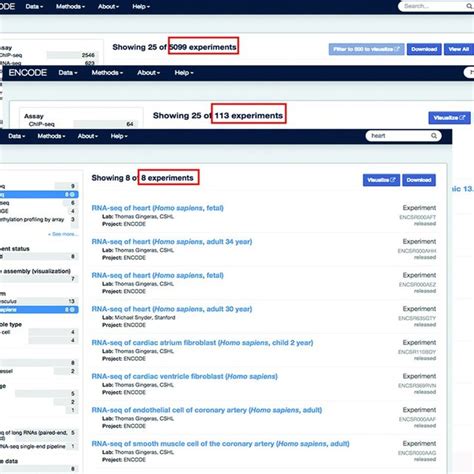
Task: Expand the Help menu in the middle ENCODE window
Action: (184, 73)
